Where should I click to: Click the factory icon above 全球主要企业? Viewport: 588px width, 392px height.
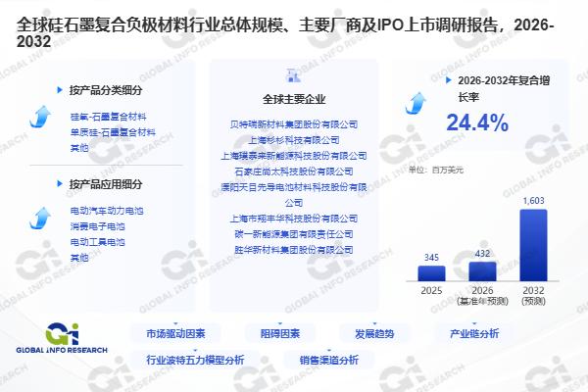point(294,75)
